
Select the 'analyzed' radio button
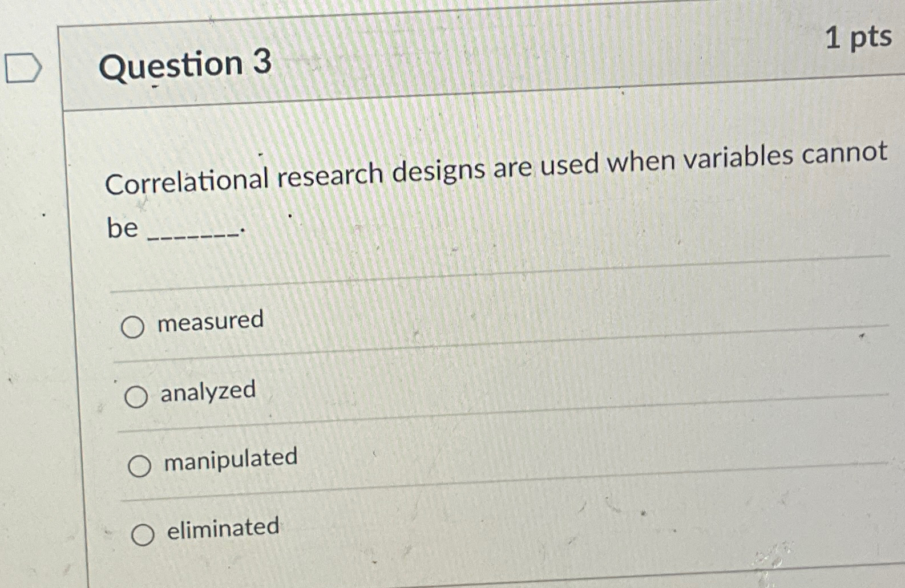(136, 396)
